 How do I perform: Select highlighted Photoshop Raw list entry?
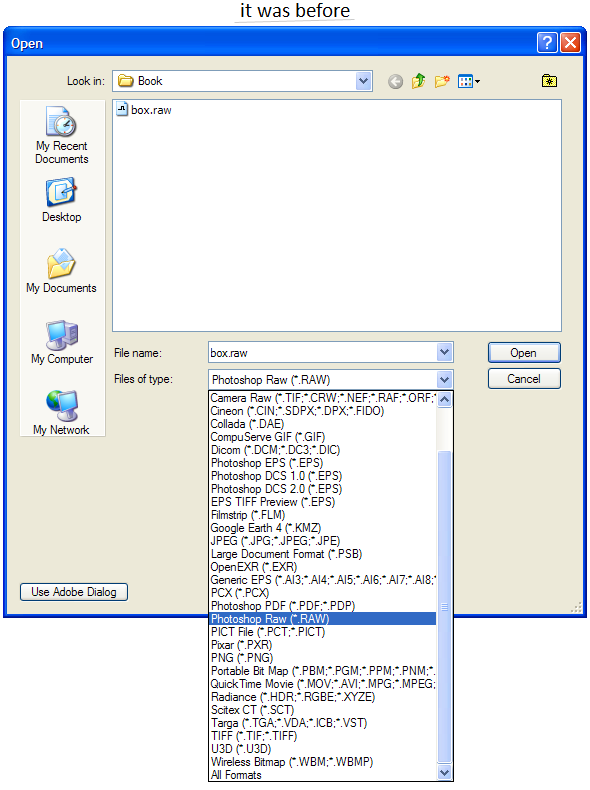[x=322, y=619]
